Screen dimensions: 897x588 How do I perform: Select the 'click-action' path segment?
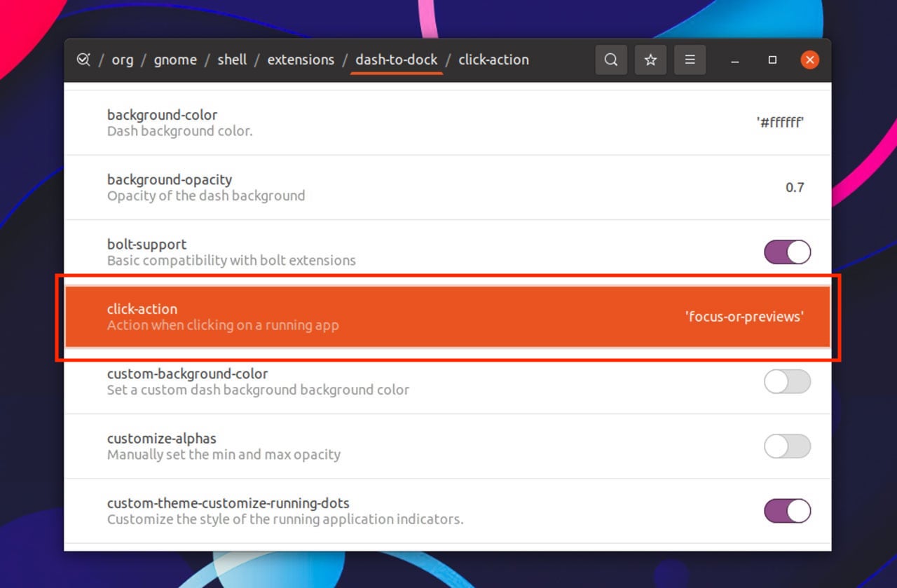click(x=493, y=60)
